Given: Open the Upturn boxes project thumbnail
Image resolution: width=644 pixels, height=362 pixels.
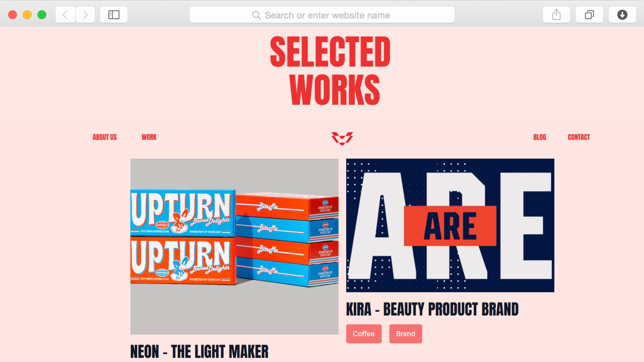Looking at the screenshot, I should (x=234, y=246).
